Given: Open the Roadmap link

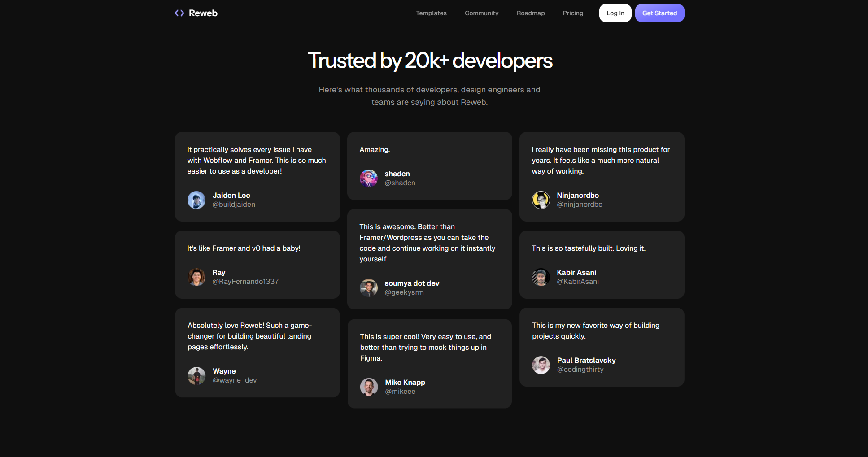Looking at the screenshot, I should 531,13.
